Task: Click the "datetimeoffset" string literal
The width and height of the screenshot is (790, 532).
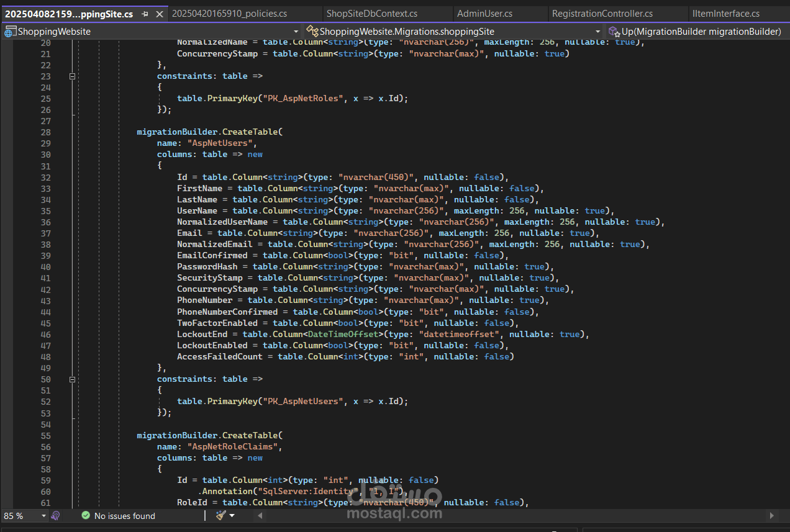Action: (x=459, y=334)
